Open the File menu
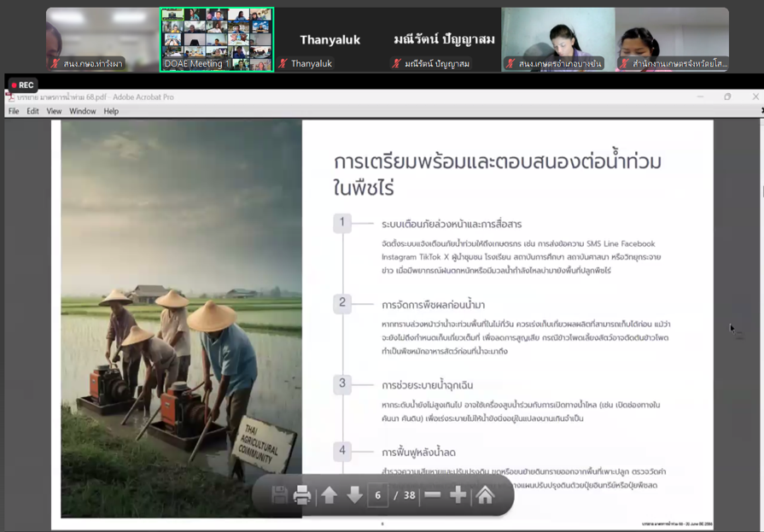This screenshot has width=764, height=532. [x=14, y=111]
